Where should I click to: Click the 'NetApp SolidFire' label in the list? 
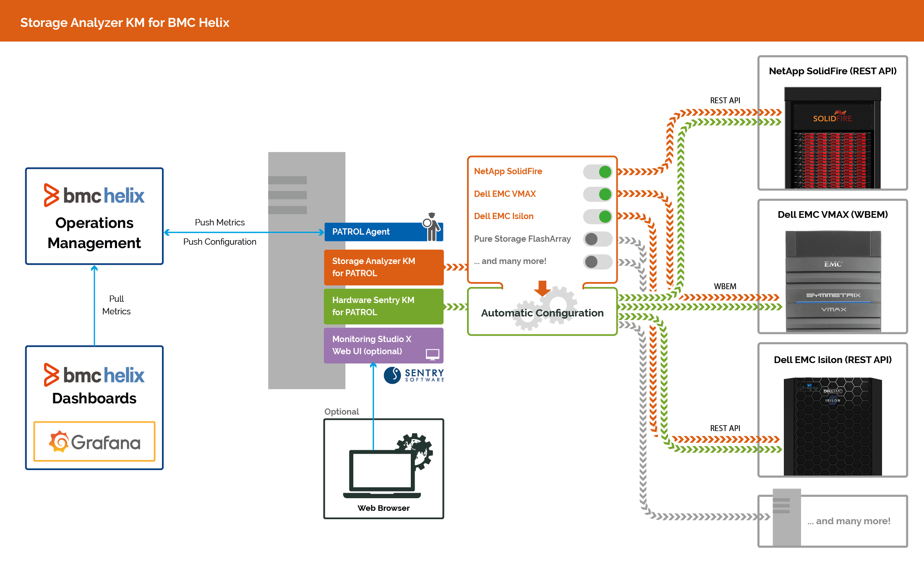pos(508,171)
